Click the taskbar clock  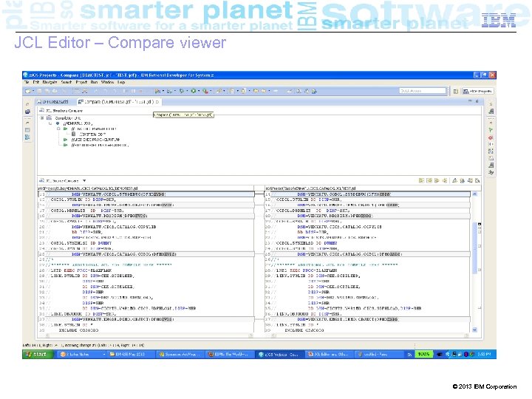point(484,354)
